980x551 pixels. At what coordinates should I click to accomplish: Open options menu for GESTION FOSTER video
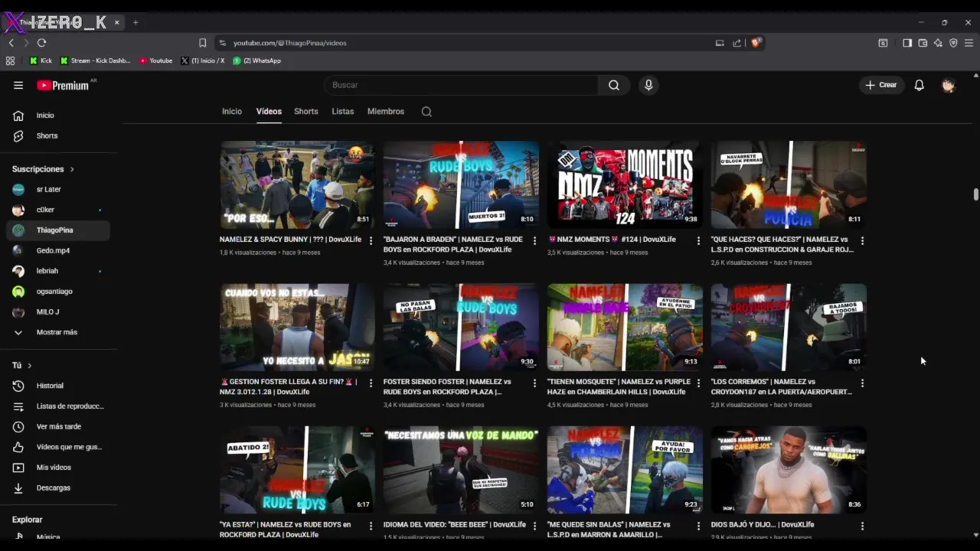[371, 383]
